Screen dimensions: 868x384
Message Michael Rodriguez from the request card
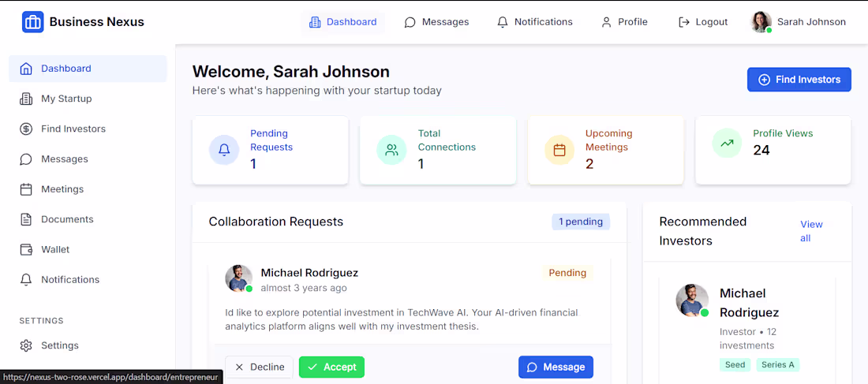(x=556, y=367)
